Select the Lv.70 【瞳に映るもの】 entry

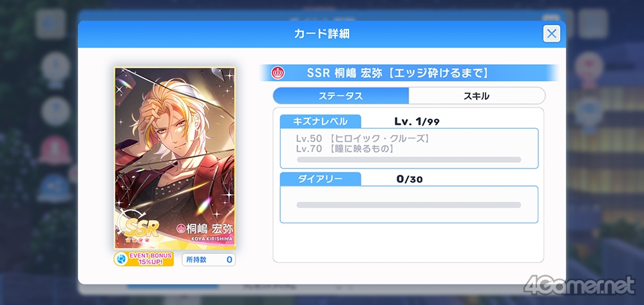click(x=345, y=149)
